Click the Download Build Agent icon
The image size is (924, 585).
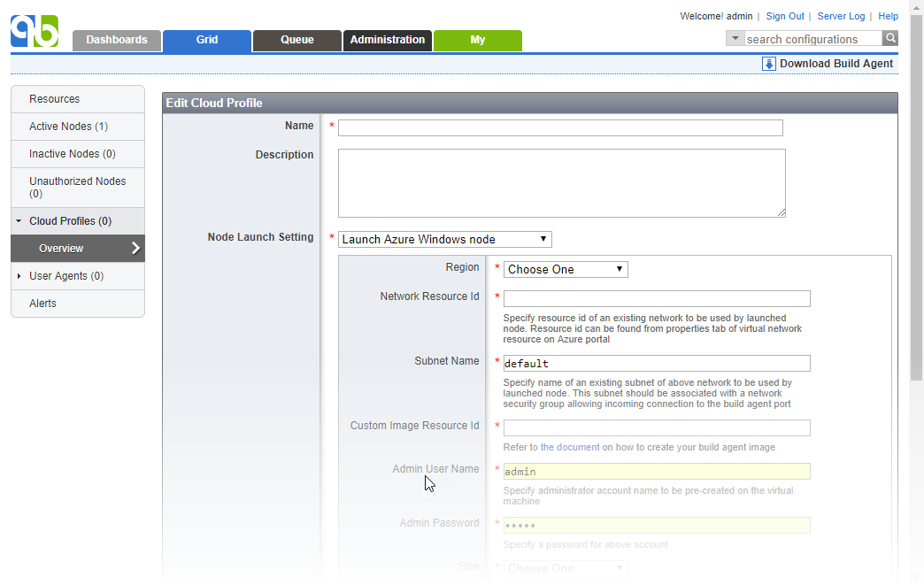(x=768, y=64)
